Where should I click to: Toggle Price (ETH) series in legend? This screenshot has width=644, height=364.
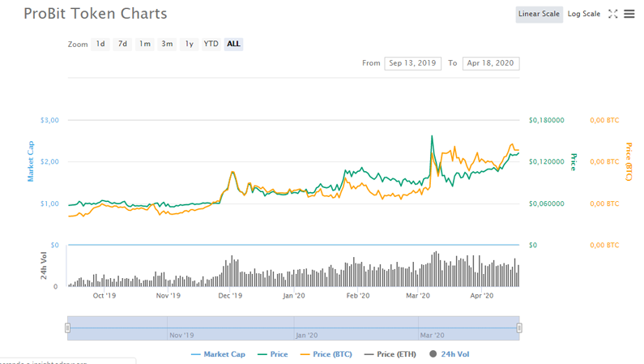[x=390, y=354]
